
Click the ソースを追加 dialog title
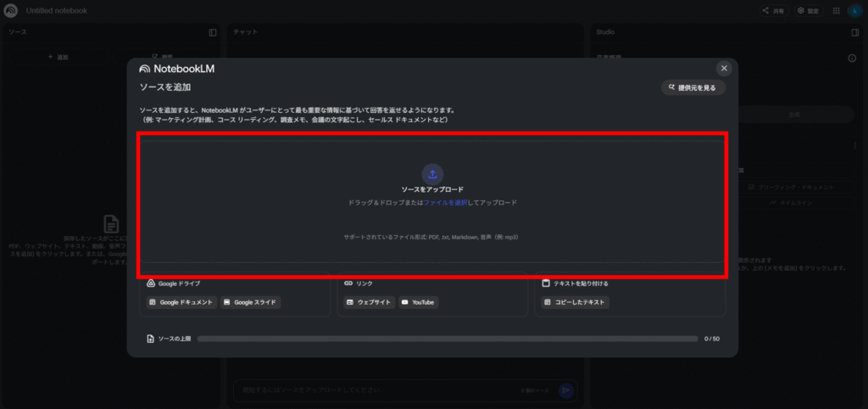(x=165, y=87)
